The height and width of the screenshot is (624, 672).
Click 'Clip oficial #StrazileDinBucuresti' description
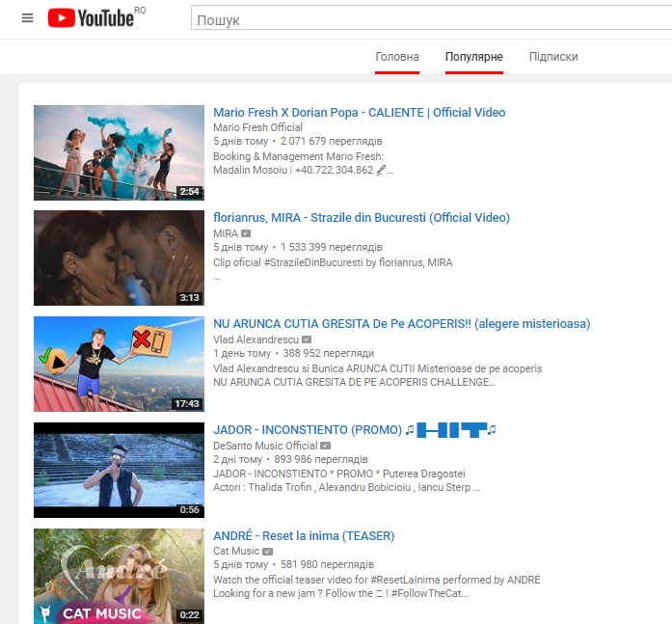pos(333,262)
